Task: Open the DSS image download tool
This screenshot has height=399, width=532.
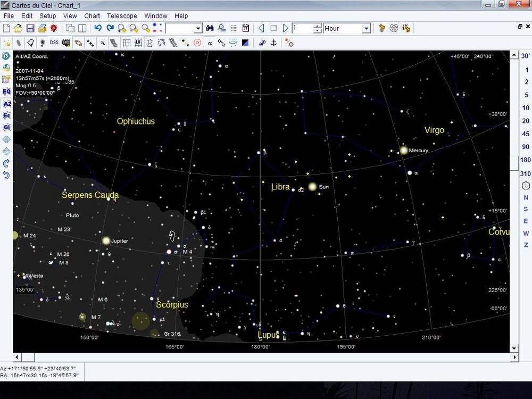Action: (54, 43)
